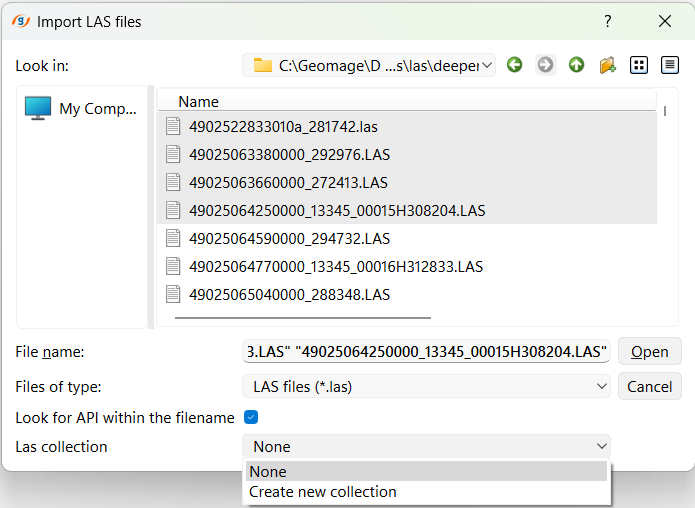The width and height of the screenshot is (695, 508).
Task: Toggle Look for API within the filename checkbox
Action: click(251, 417)
